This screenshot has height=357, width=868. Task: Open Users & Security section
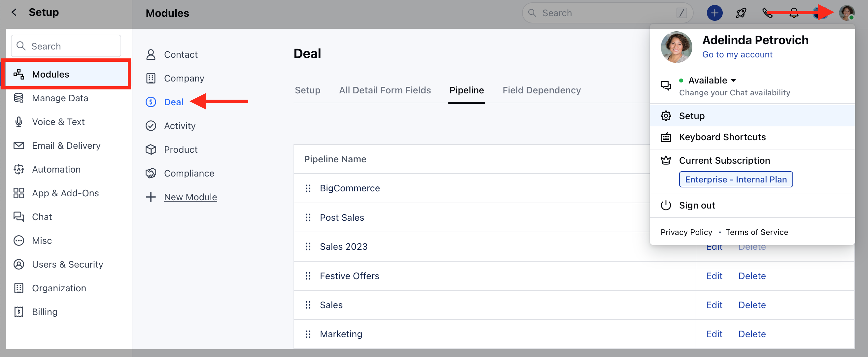pos(67,264)
